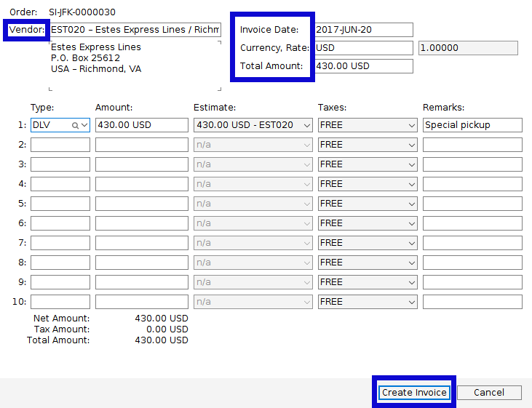
Task: Click the Amount field in row 1
Action: [142, 125]
